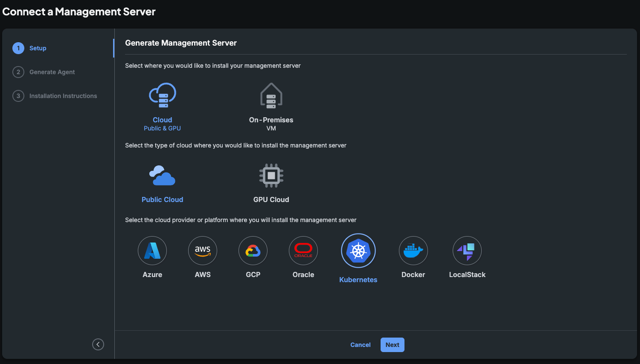The width and height of the screenshot is (640, 364).
Task: Click the Cancel link
Action: click(361, 345)
